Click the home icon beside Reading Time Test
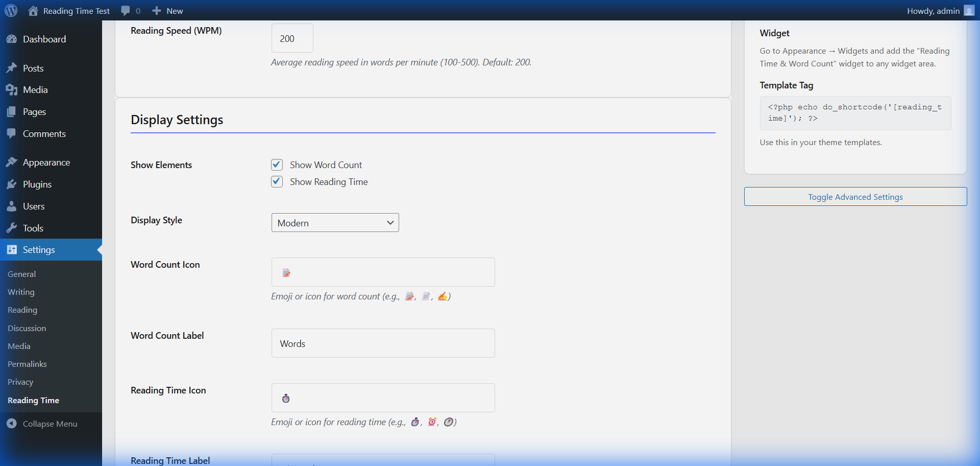Image resolution: width=980 pixels, height=466 pixels. pos(33,11)
